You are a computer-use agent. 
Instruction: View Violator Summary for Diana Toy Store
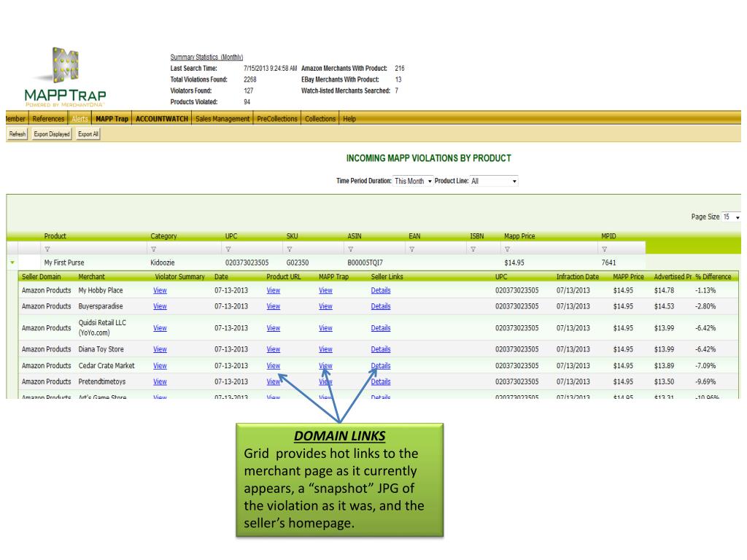point(160,349)
